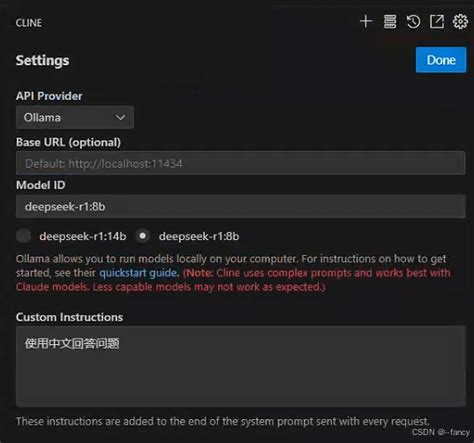Select the deepseek-r1:14b radio button

(x=23, y=236)
